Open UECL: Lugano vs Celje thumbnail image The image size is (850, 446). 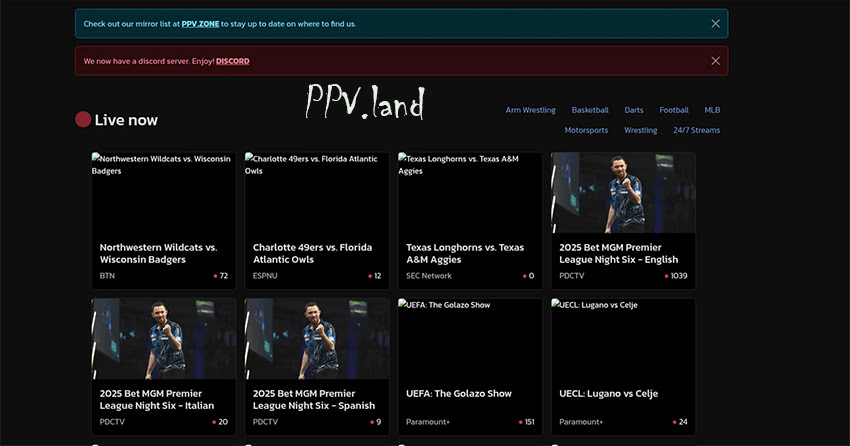coord(623,339)
